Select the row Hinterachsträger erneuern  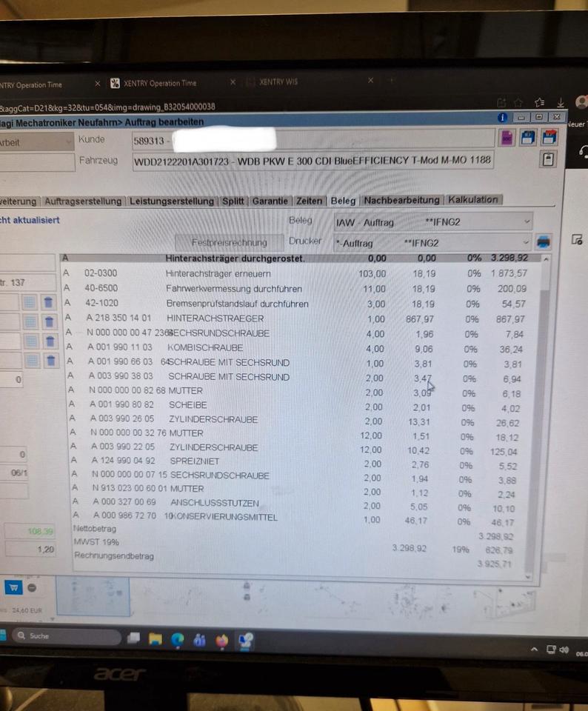coord(301,273)
